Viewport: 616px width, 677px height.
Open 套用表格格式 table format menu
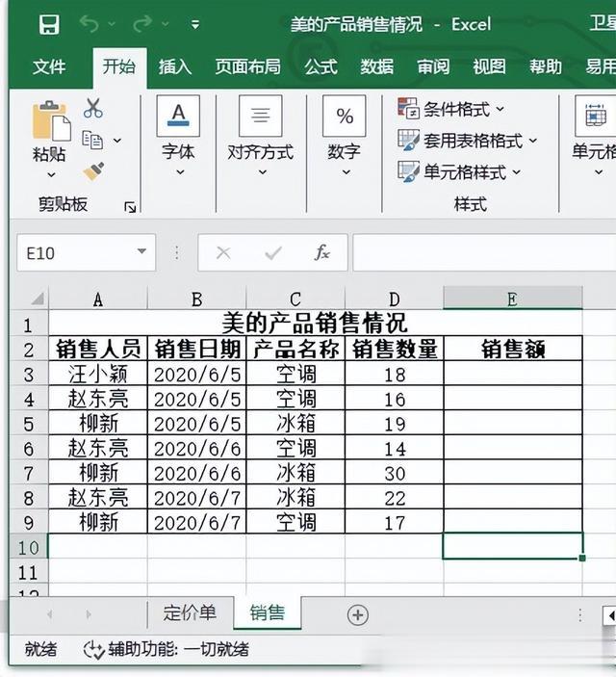click(x=468, y=141)
